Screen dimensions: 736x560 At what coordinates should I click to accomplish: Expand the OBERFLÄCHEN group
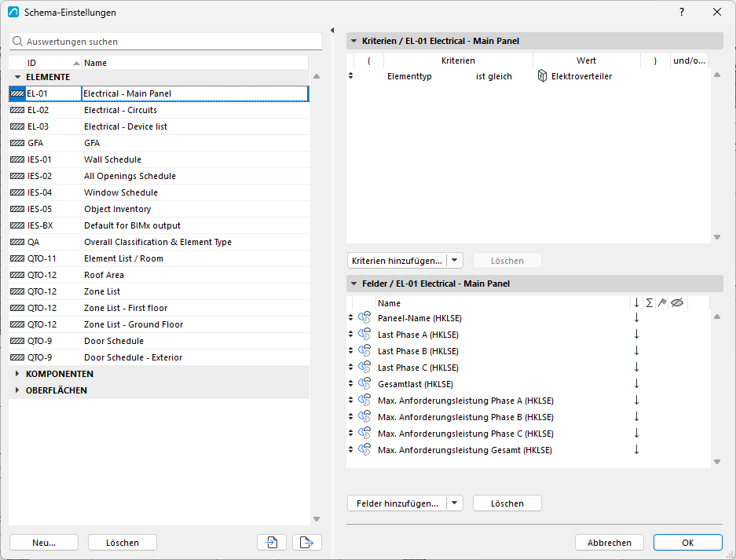17,390
